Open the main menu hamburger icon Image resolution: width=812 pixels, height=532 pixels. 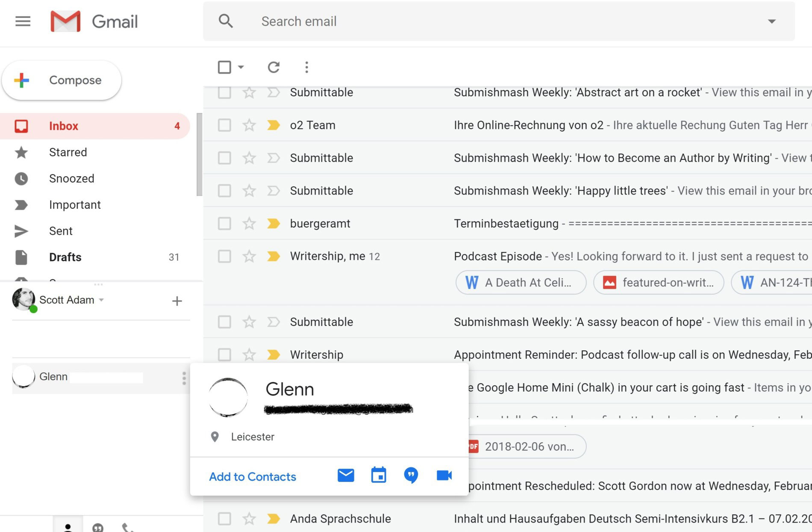coord(23,21)
